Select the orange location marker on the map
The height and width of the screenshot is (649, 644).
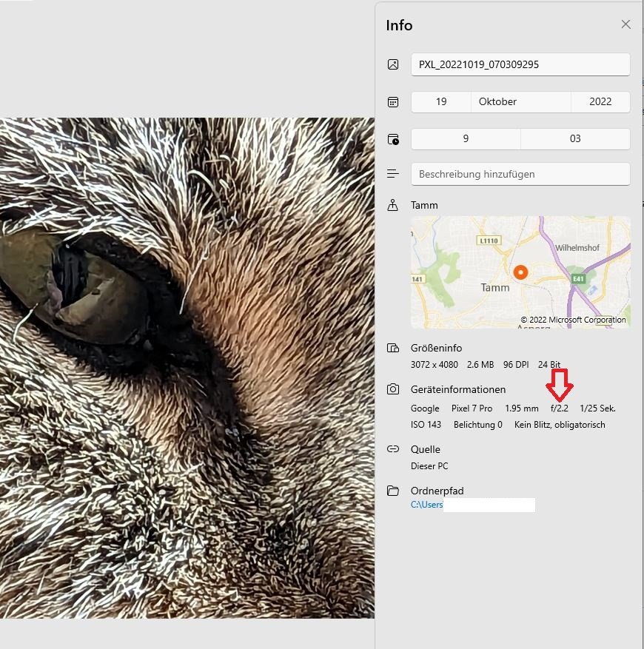click(x=520, y=272)
